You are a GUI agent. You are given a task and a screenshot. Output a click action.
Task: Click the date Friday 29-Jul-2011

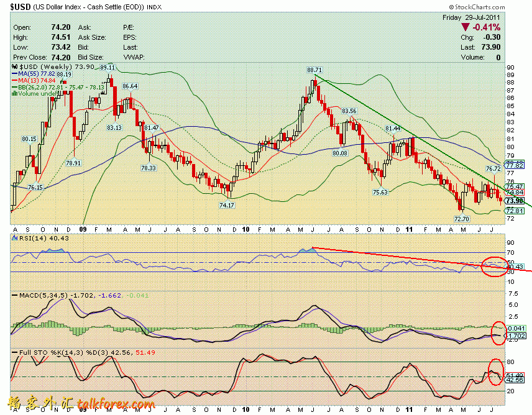471,17
